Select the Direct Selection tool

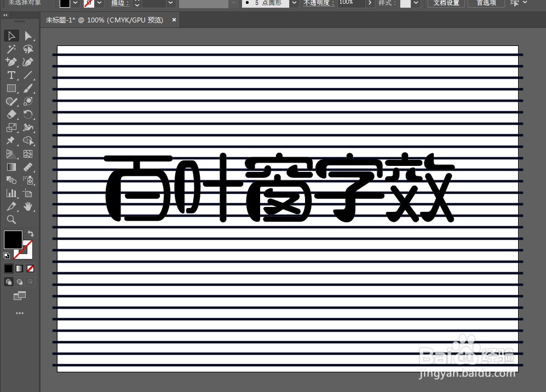point(29,36)
